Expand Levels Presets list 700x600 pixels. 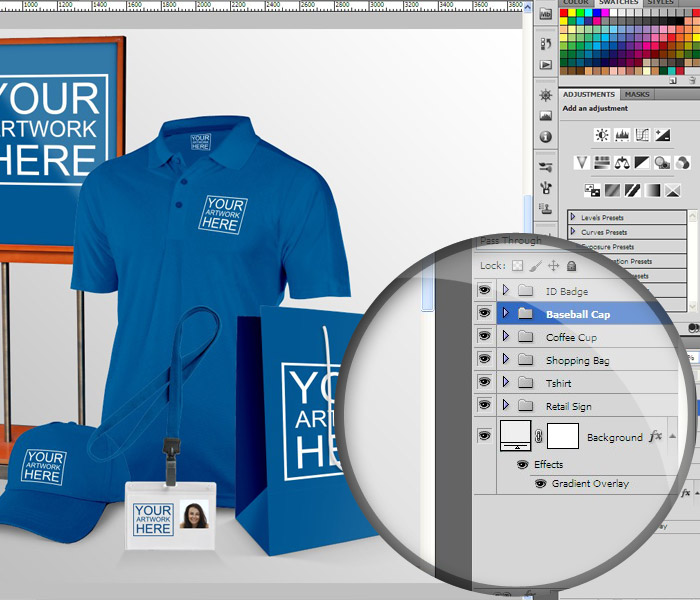pos(573,217)
